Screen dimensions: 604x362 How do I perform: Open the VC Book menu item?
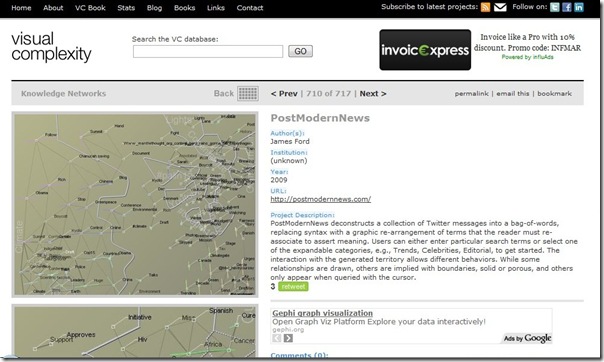(x=90, y=8)
